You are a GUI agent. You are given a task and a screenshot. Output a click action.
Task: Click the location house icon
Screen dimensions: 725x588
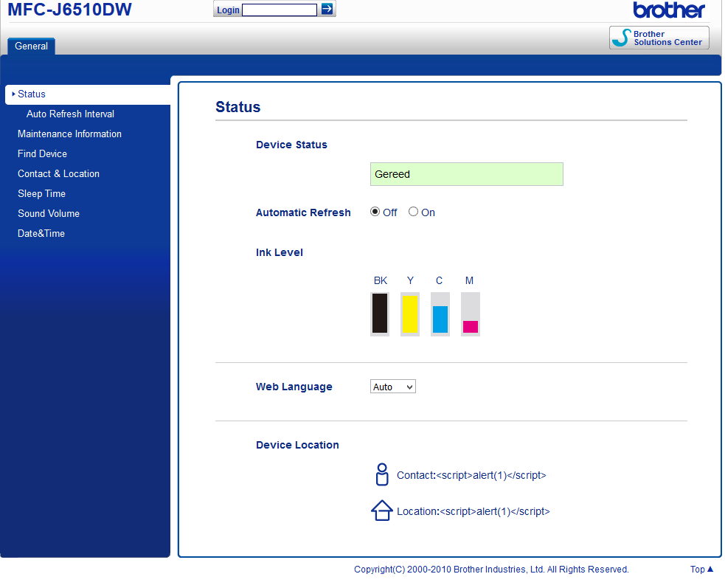[382, 511]
